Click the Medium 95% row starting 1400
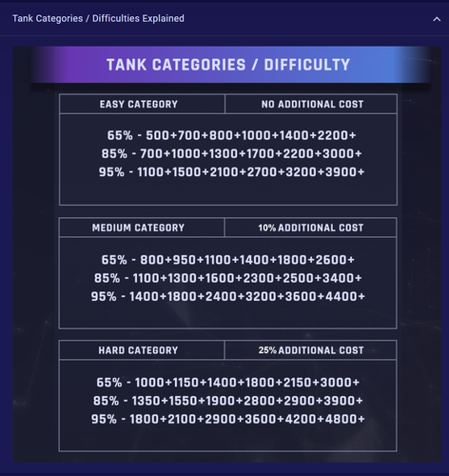The image size is (449, 476). click(227, 296)
